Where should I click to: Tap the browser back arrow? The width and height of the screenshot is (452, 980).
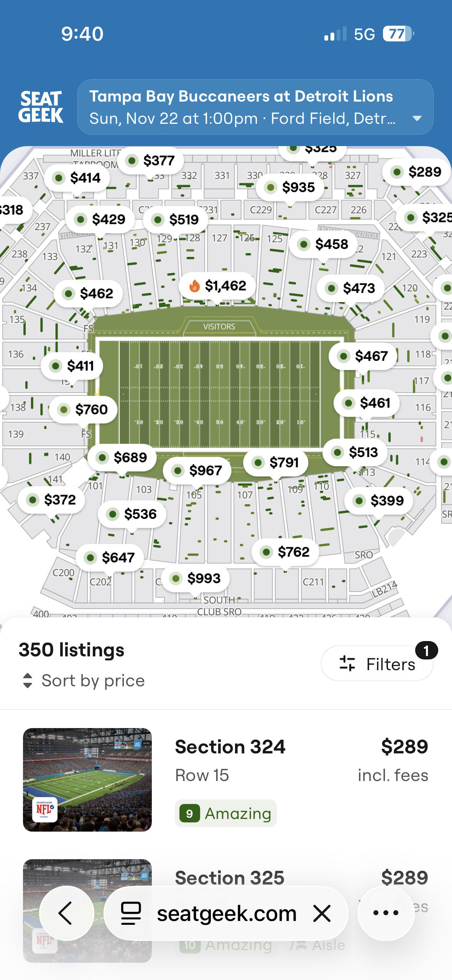pos(66,913)
